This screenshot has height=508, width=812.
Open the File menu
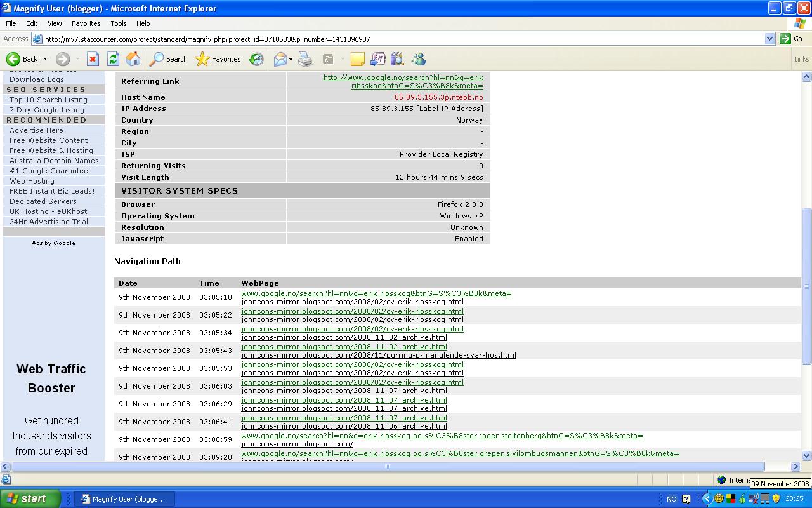point(11,23)
